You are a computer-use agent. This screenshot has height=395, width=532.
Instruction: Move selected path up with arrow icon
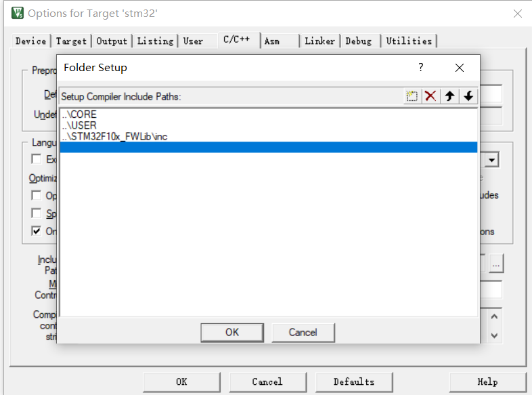pos(450,96)
